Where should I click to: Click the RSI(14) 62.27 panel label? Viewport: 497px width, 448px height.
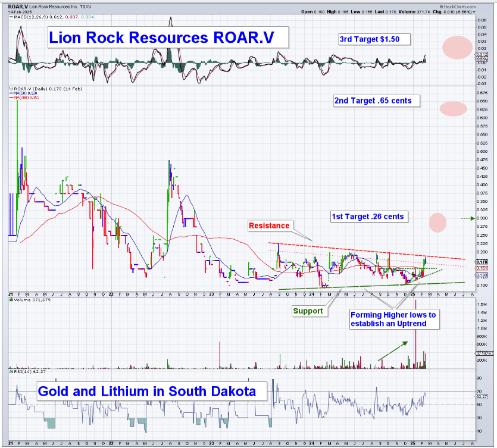tap(30, 371)
